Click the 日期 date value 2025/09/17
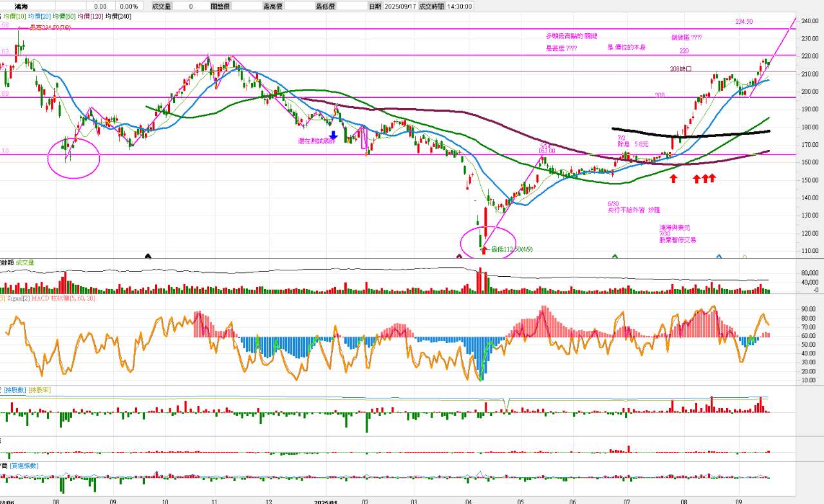The image size is (824, 504). [400, 6]
